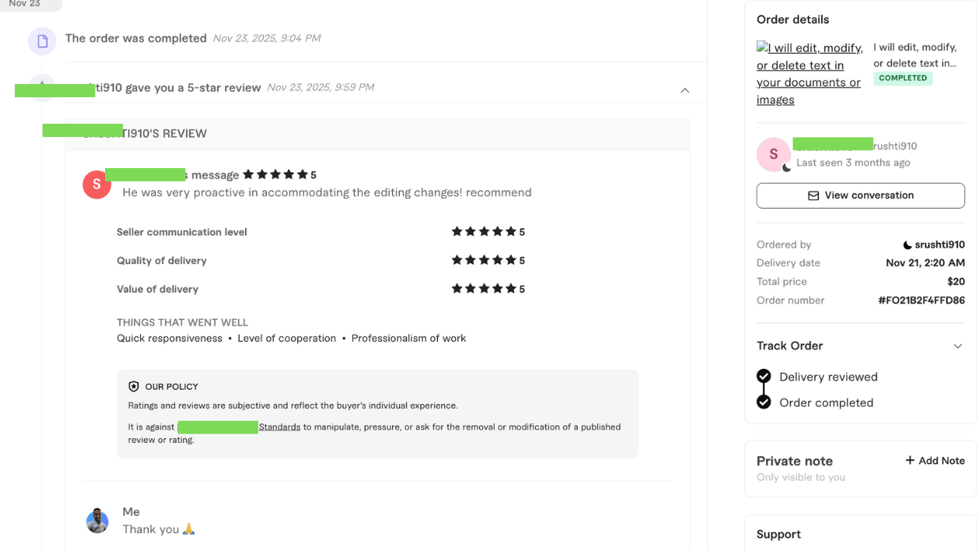Click the plus icon beside Add Note

[909, 461]
